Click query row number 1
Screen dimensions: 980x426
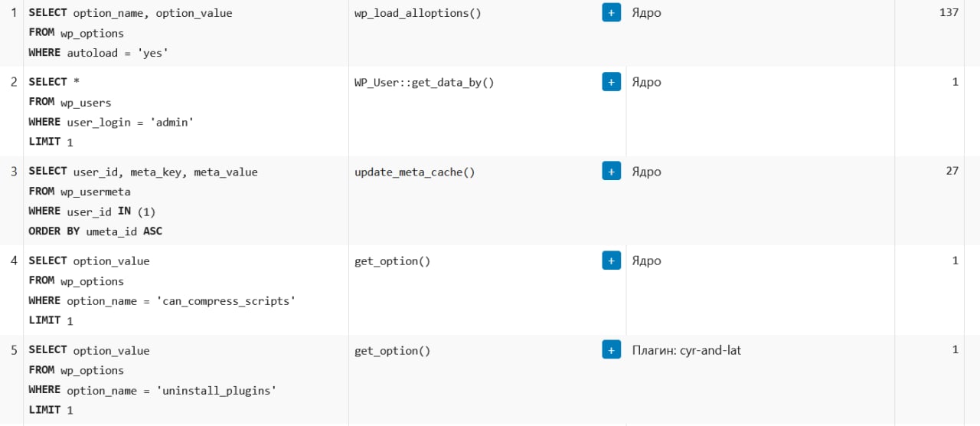click(x=14, y=13)
